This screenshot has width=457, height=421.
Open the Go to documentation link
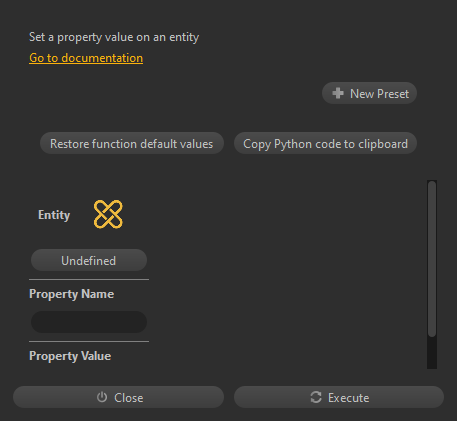coord(86,58)
